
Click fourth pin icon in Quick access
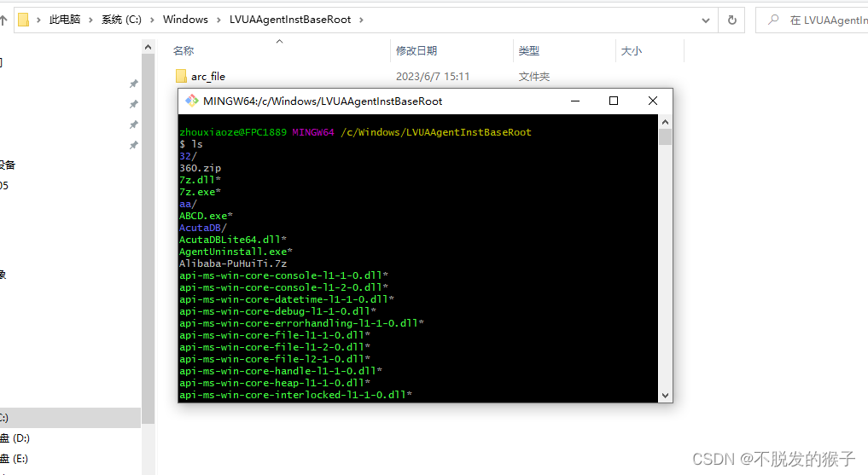click(133, 145)
